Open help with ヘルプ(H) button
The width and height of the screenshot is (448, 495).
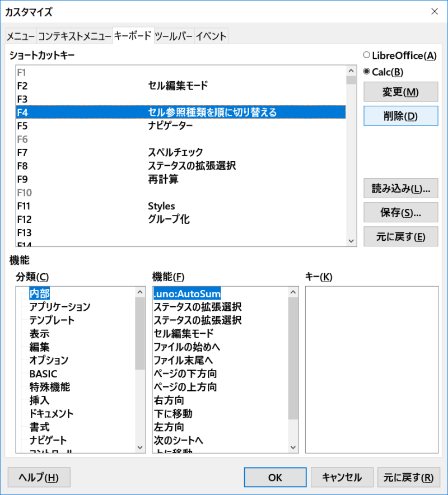tap(39, 478)
